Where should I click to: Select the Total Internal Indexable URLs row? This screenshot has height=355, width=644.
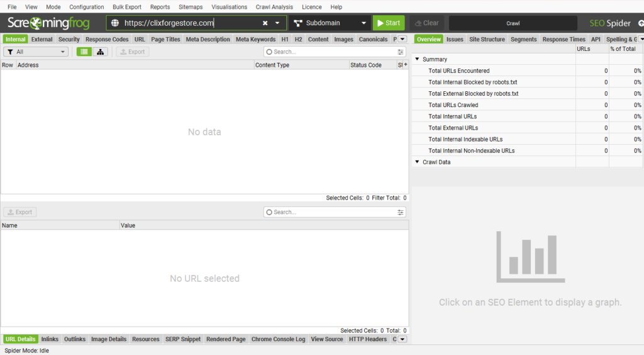click(x=527, y=139)
